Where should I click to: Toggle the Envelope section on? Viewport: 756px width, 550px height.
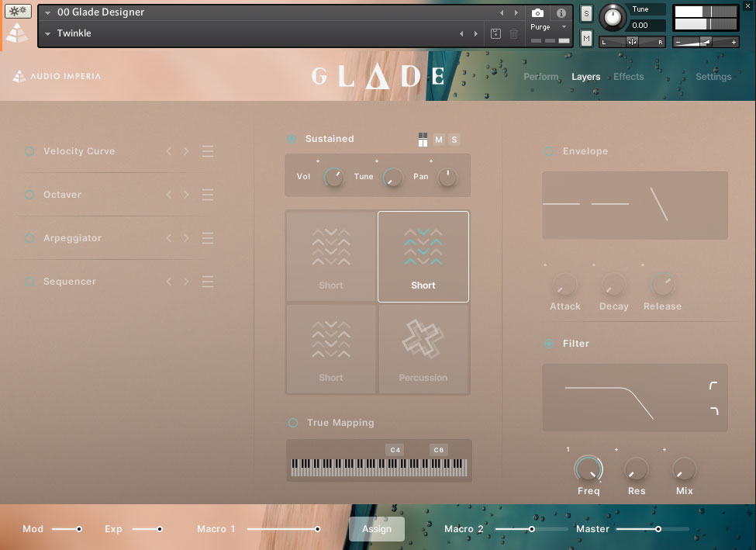(549, 151)
